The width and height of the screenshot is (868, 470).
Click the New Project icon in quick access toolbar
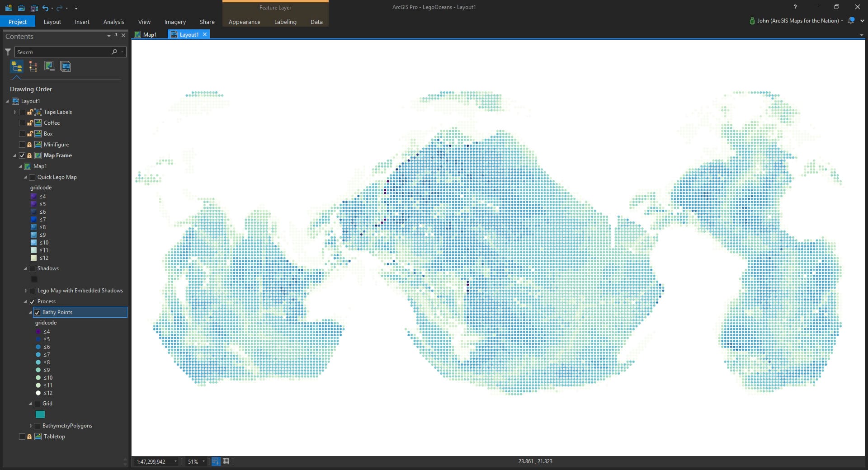[9, 8]
